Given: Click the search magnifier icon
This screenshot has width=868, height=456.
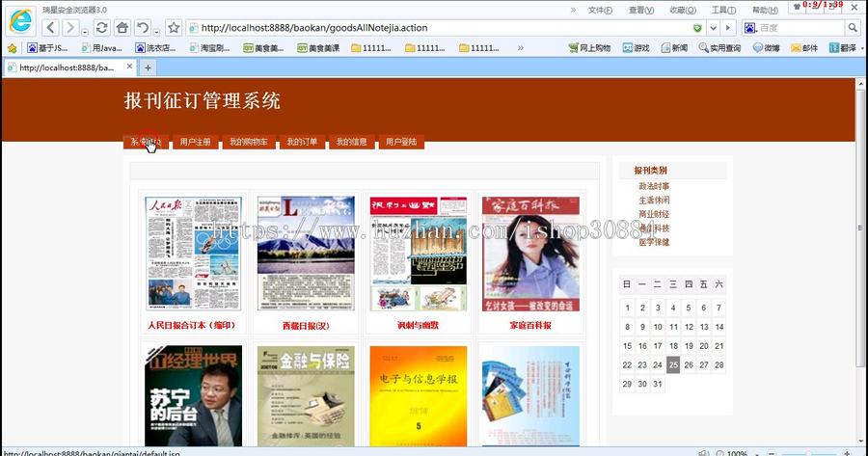Looking at the screenshot, I should pos(852,28).
